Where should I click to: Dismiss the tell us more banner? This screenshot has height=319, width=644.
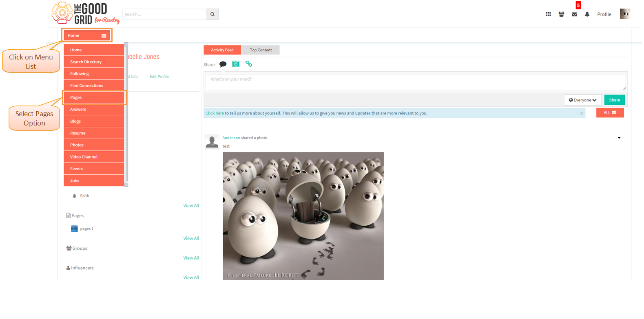(582, 113)
